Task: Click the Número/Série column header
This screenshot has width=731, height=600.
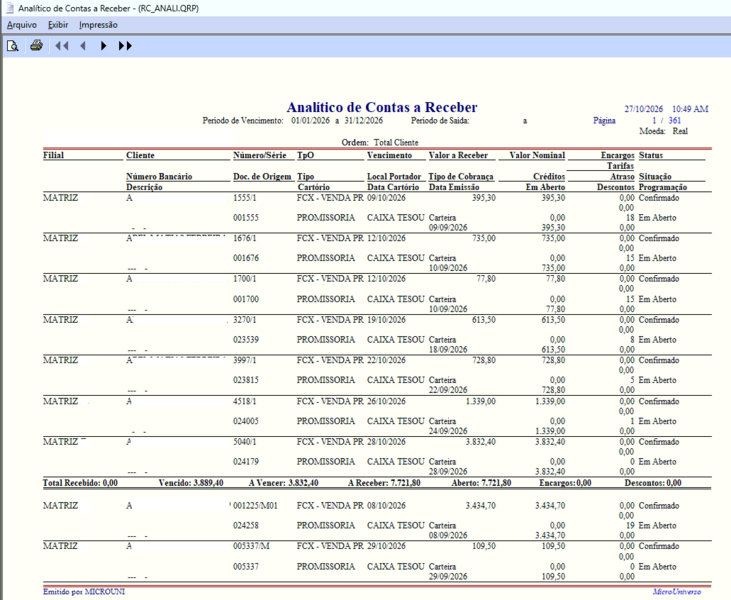Action: pos(260,155)
